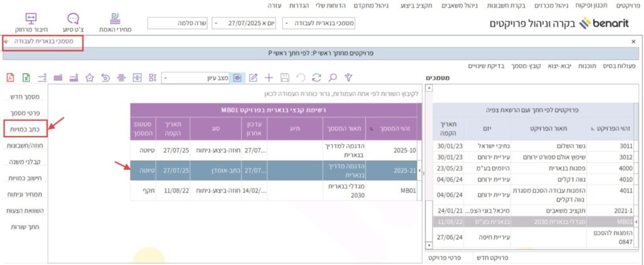Click the save diskette icon

pyautogui.click(x=285, y=77)
